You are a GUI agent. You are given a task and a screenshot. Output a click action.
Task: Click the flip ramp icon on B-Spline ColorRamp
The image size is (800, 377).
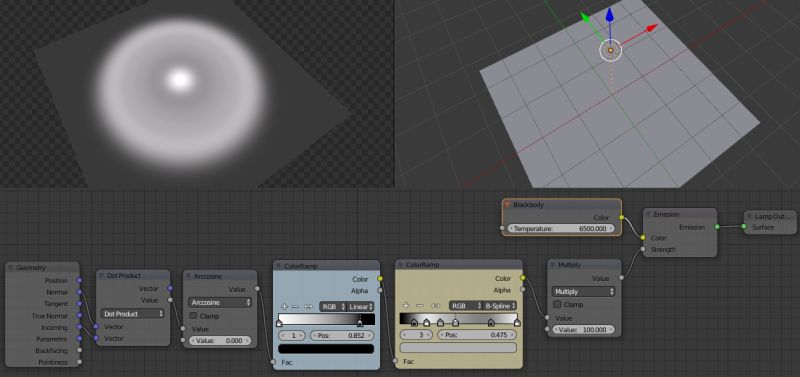(x=435, y=306)
